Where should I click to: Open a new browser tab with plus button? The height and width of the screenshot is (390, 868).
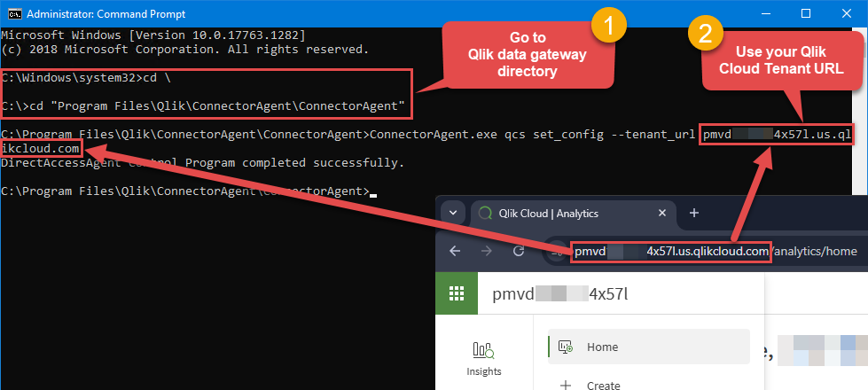[694, 213]
